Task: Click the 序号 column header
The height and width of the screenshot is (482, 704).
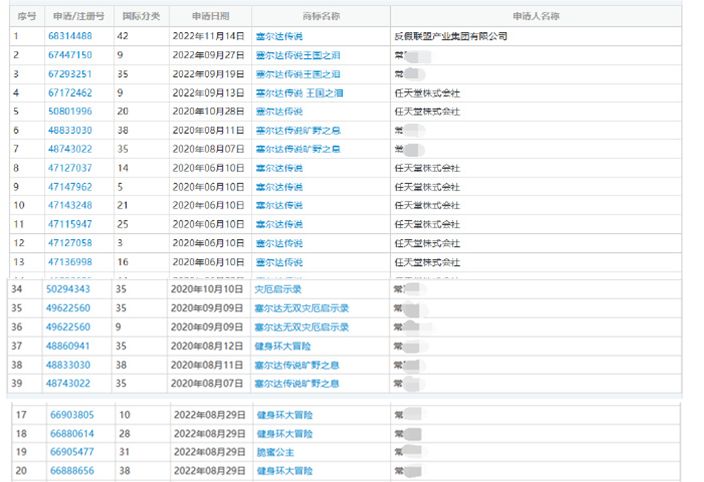Action: pos(27,16)
